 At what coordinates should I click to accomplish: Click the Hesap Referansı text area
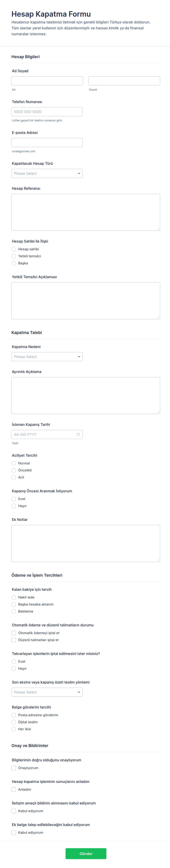click(x=86, y=212)
